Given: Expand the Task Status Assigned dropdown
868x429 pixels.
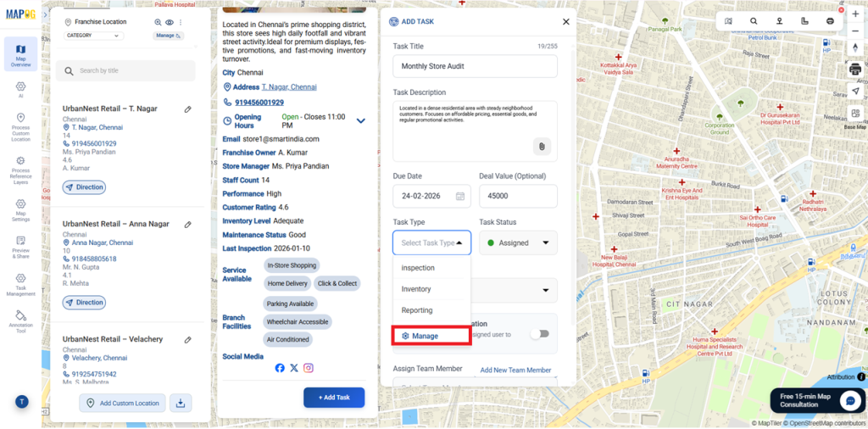Looking at the screenshot, I should click(518, 242).
